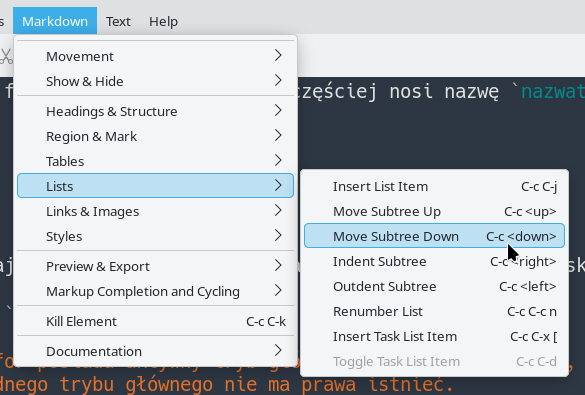
Task: Open the Text menu
Action: click(x=118, y=21)
